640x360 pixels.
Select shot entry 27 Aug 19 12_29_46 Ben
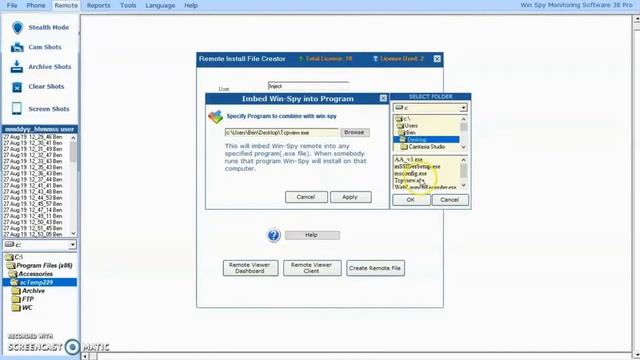(33, 137)
